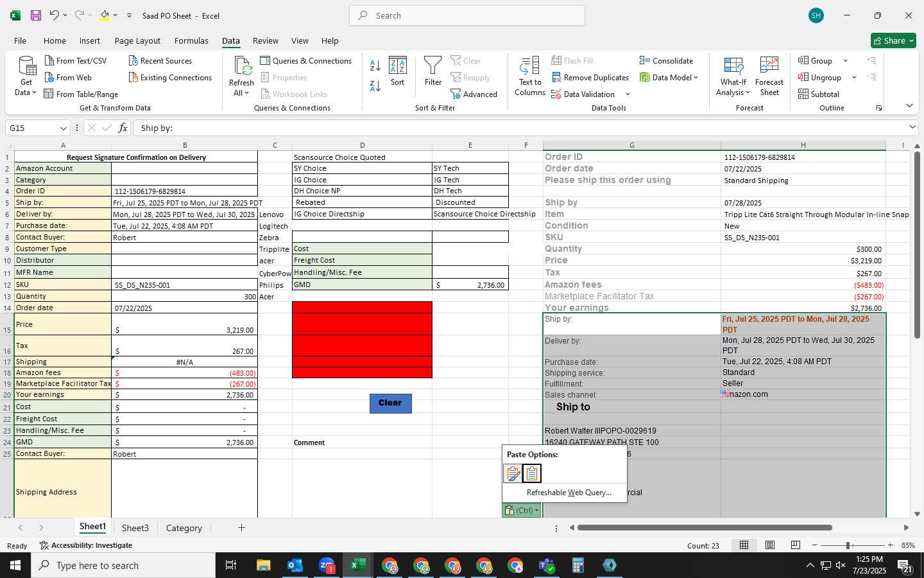Click Subtotal in Outline group

[818, 94]
